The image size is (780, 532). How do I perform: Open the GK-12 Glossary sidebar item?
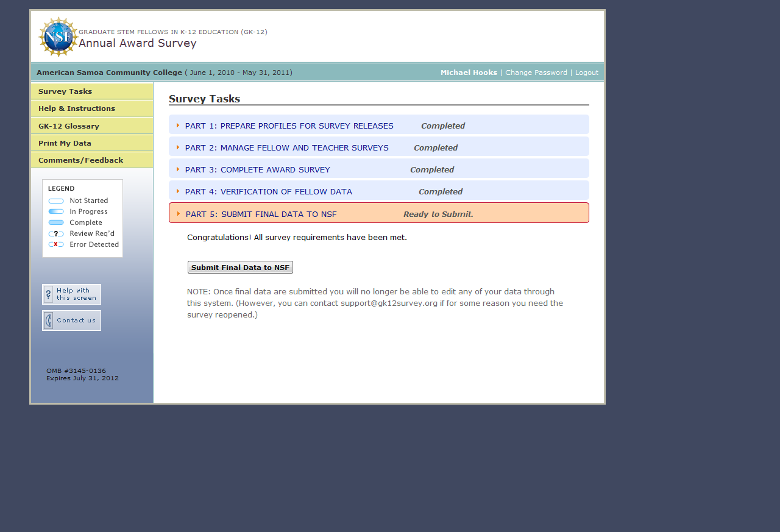92,126
